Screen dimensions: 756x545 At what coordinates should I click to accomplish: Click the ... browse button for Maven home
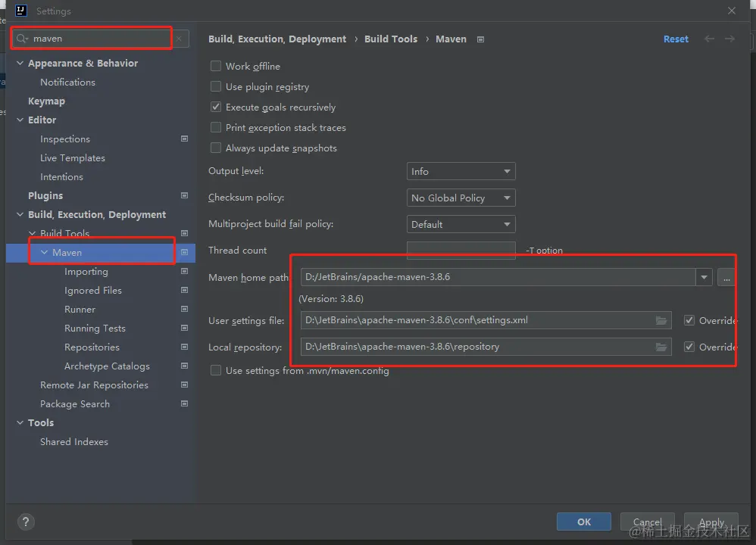pos(726,278)
